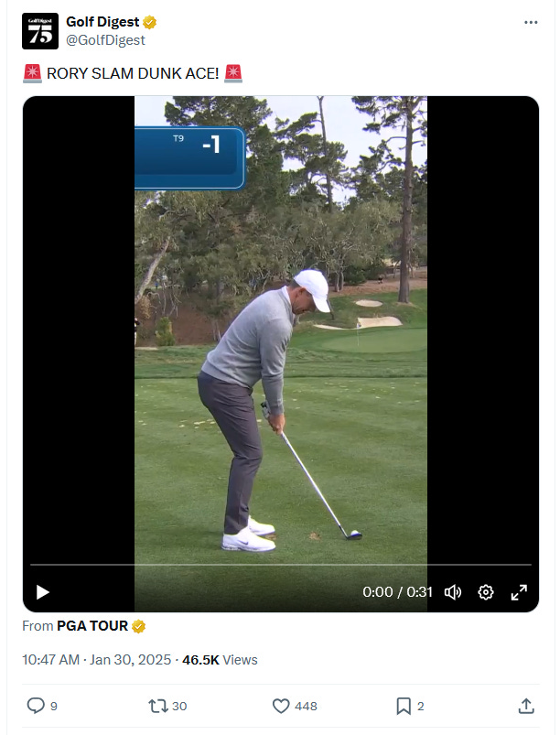Open the three-dot more options menu
Screen dimensions: 560x735
[x=531, y=23]
